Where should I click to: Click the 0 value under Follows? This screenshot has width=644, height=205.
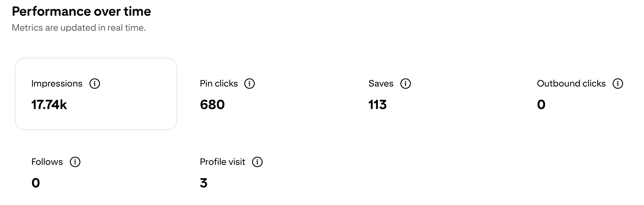pyautogui.click(x=36, y=183)
